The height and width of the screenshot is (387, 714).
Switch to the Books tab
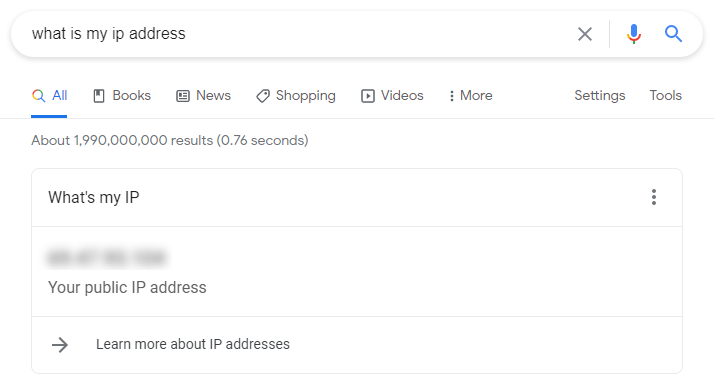click(x=122, y=96)
